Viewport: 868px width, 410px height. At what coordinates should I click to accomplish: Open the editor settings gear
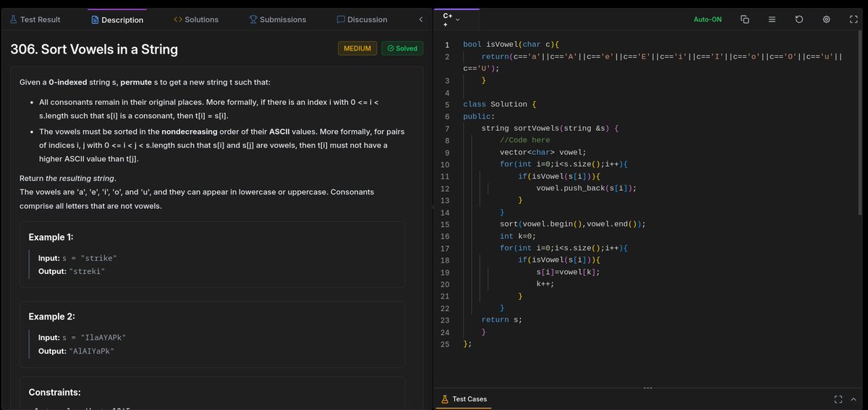pyautogui.click(x=826, y=20)
